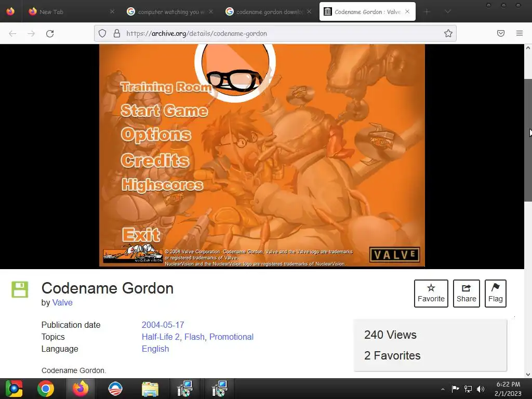Screen dimensions: 532x399
Task: Flag this archive item
Action: pos(495,294)
